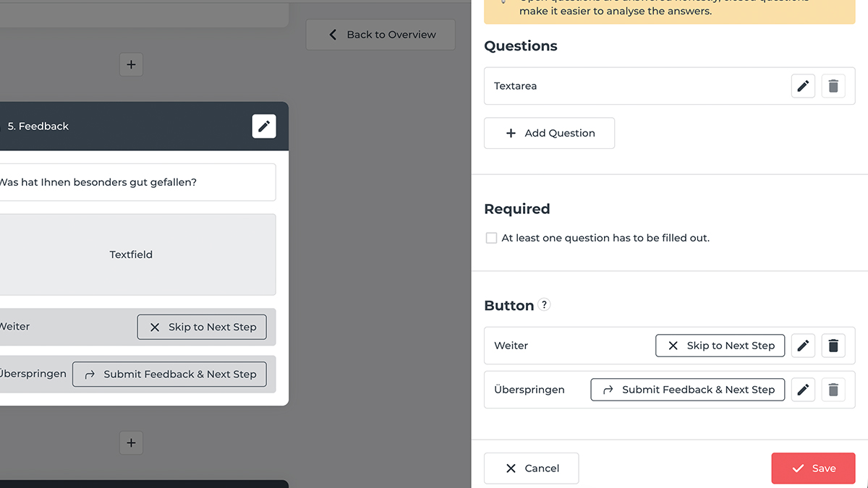
Task: Save the form settings
Action: (x=813, y=468)
